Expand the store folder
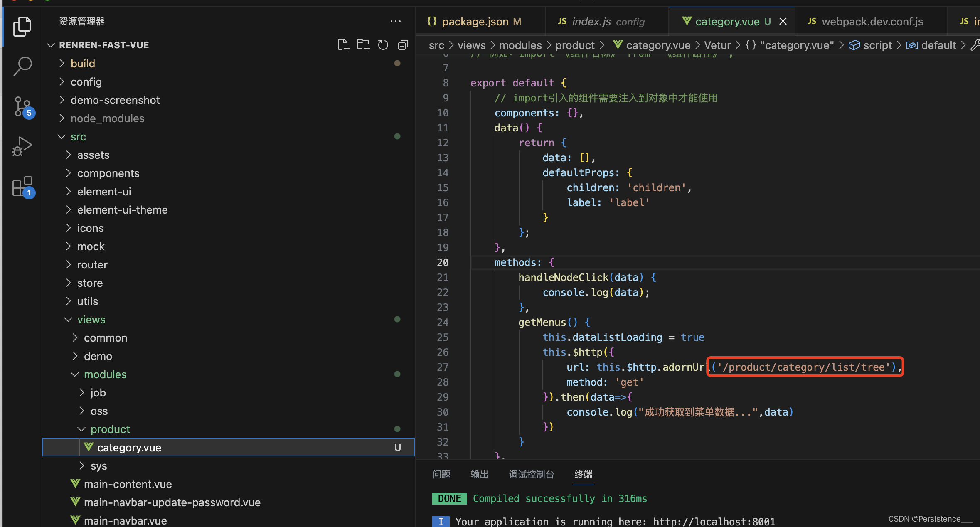Viewport: 980px width, 527px height. click(x=228, y=283)
